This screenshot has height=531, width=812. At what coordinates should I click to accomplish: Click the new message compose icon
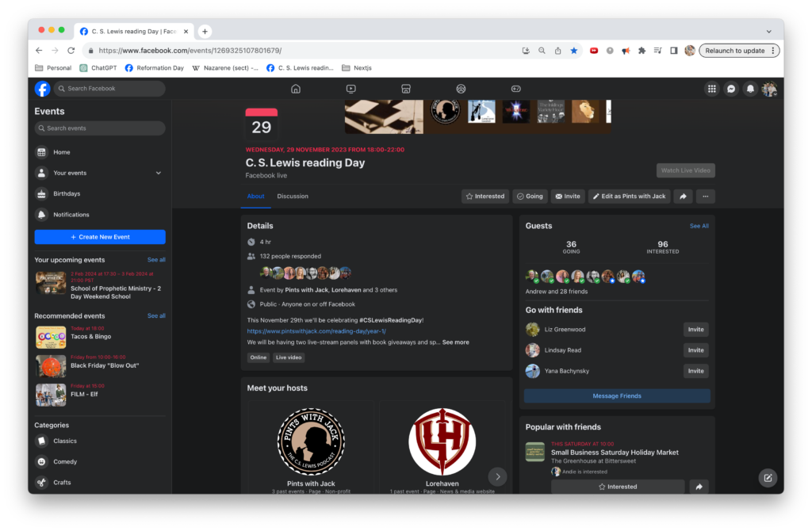[768, 478]
